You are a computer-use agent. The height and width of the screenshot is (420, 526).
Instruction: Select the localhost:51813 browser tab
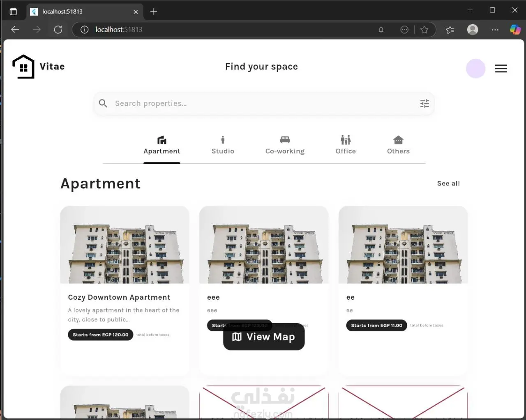(x=85, y=11)
